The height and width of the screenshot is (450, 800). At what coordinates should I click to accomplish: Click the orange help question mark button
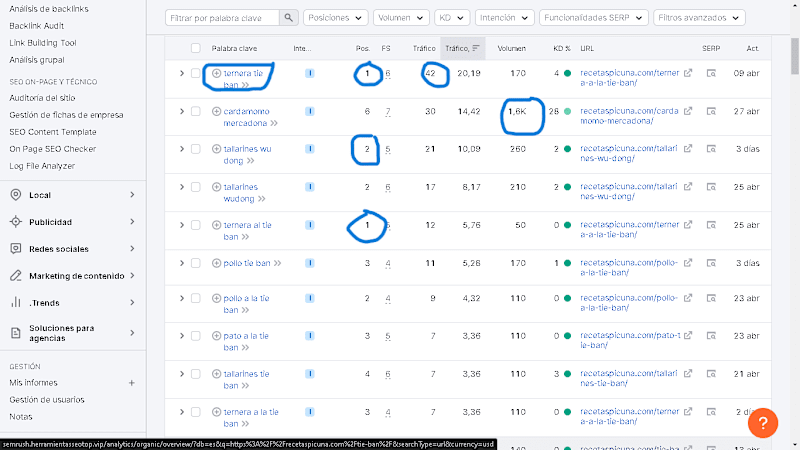coord(763,423)
